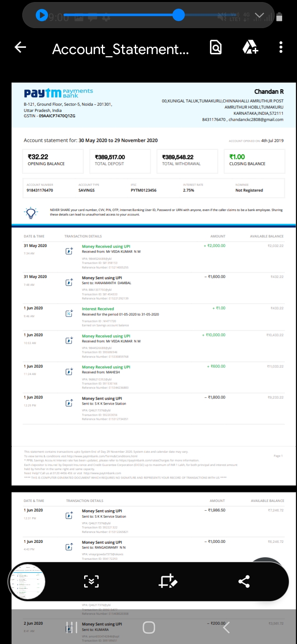
Task: Tap the UPI sent icon for HANAMANTH DAMBAL
Action: click(x=69, y=282)
